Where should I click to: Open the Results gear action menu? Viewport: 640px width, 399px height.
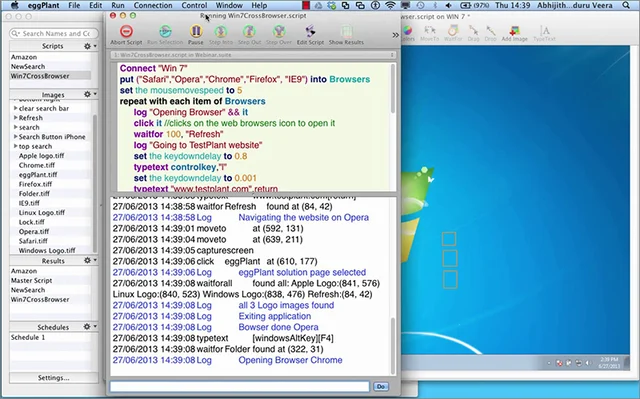[x=89, y=260]
